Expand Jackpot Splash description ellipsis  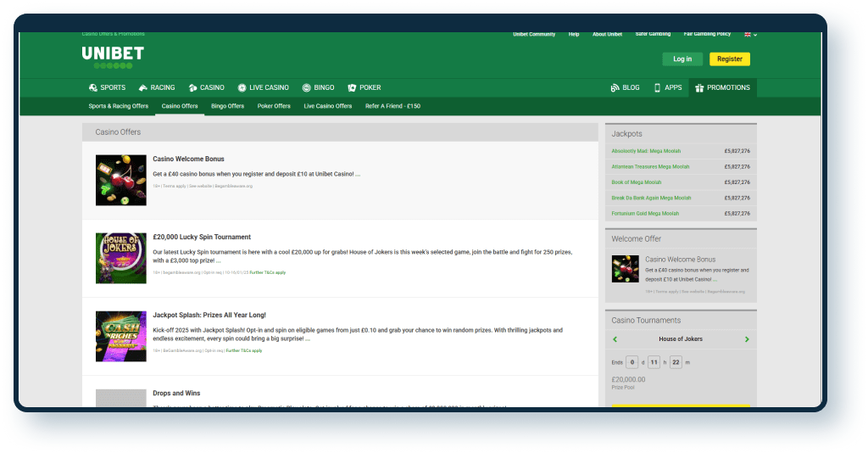[x=307, y=339]
